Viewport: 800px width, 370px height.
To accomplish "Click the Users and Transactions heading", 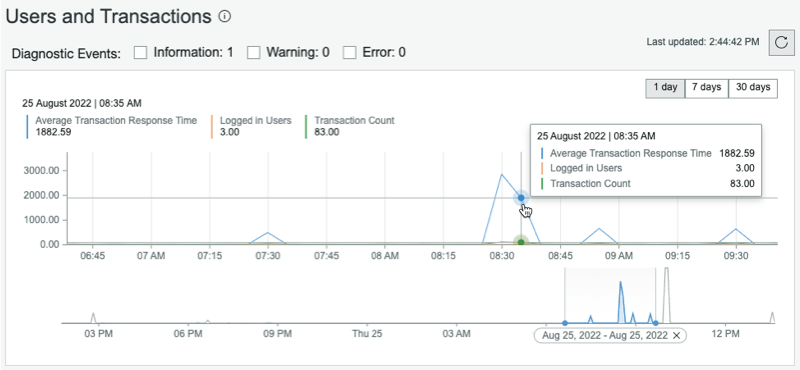I will 108,17.
